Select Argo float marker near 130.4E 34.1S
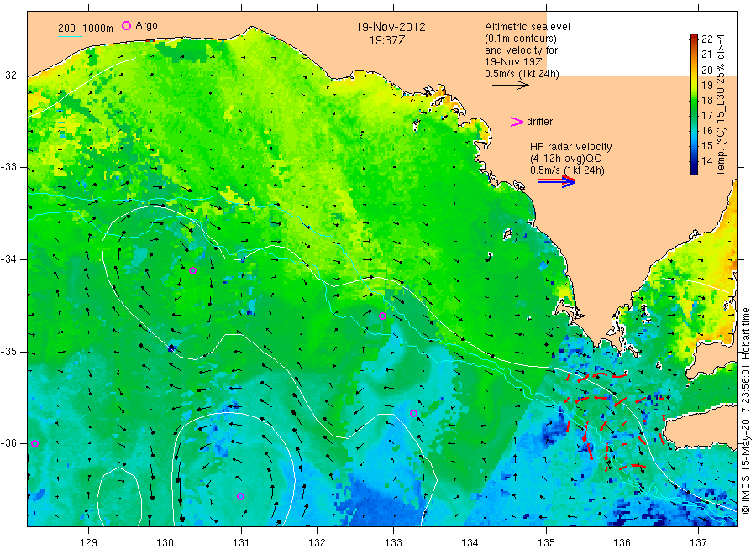 pos(193,271)
